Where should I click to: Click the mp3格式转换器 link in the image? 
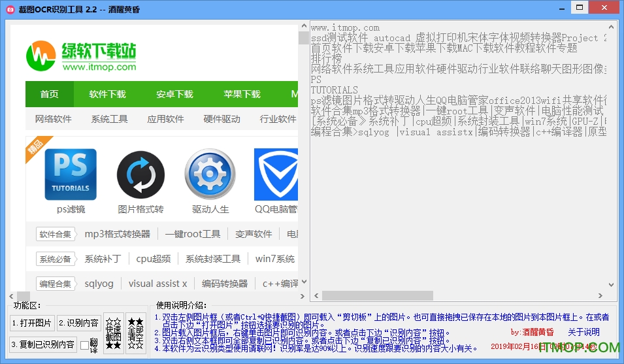118,234
